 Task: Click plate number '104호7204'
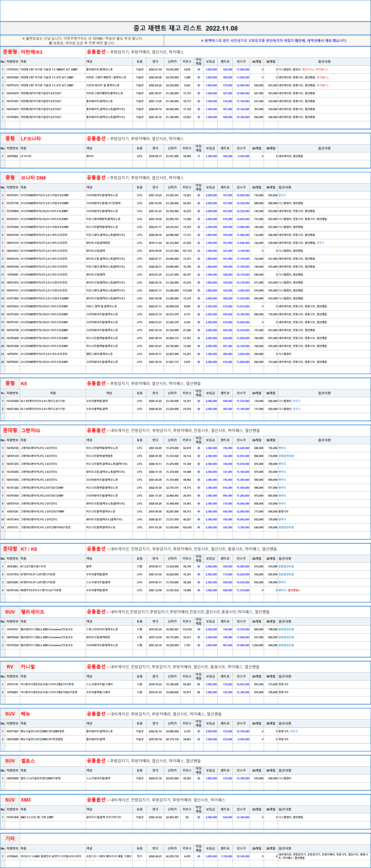tap(12, 409)
